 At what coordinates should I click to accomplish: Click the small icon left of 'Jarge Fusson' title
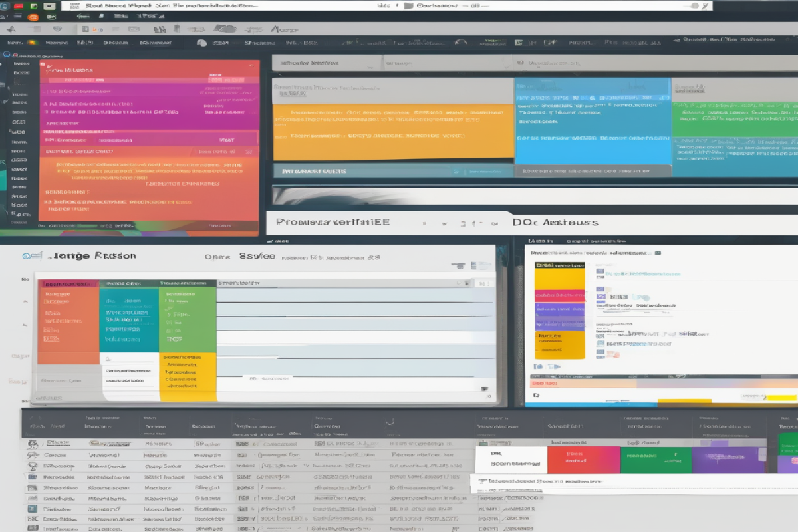pos(27,255)
